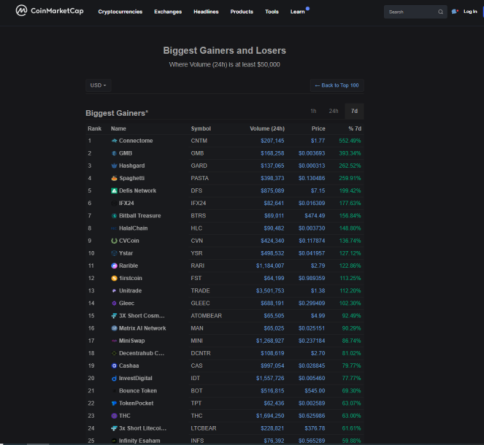Open the Cryptocurrencies menu
This screenshot has width=484, height=445.
point(120,12)
